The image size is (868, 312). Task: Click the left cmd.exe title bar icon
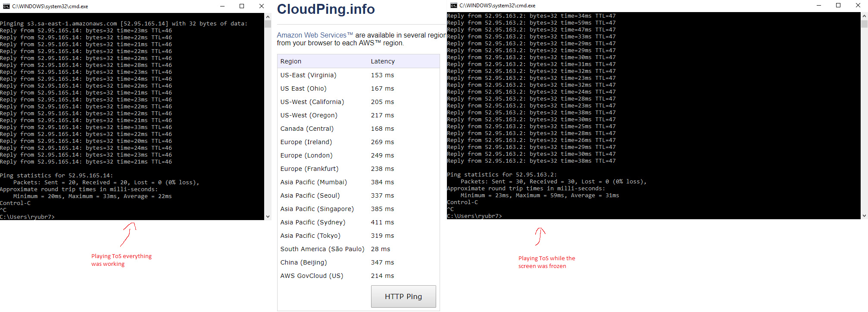[x=6, y=6]
